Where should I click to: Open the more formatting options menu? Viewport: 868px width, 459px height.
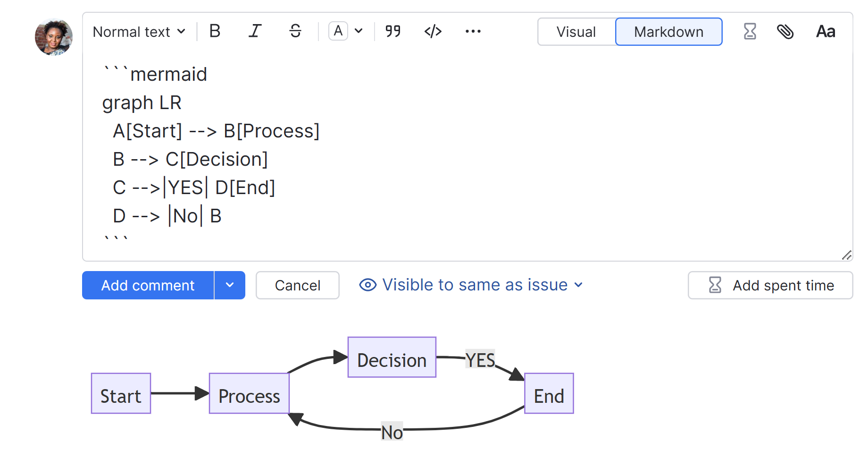point(473,31)
